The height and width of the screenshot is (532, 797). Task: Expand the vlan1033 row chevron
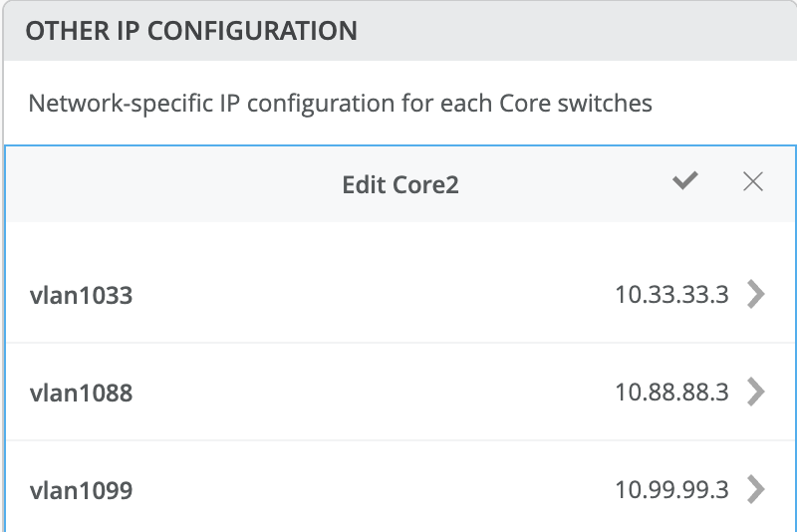click(x=756, y=295)
